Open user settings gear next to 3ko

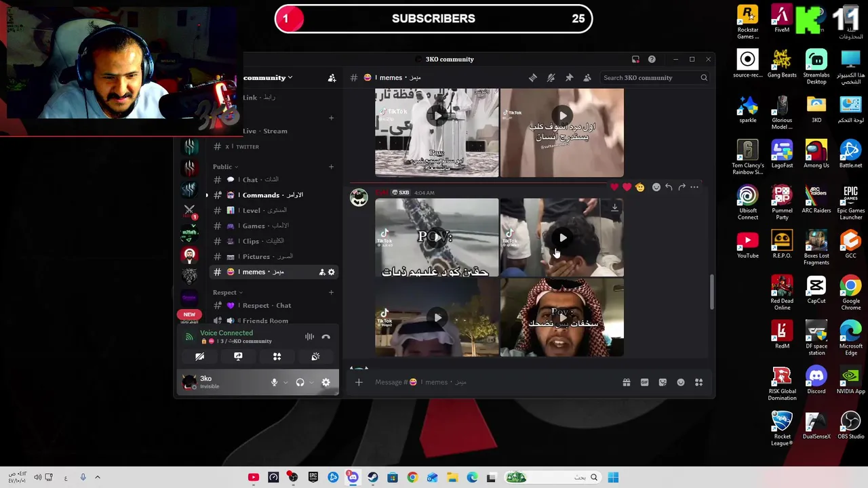(325, 382)
